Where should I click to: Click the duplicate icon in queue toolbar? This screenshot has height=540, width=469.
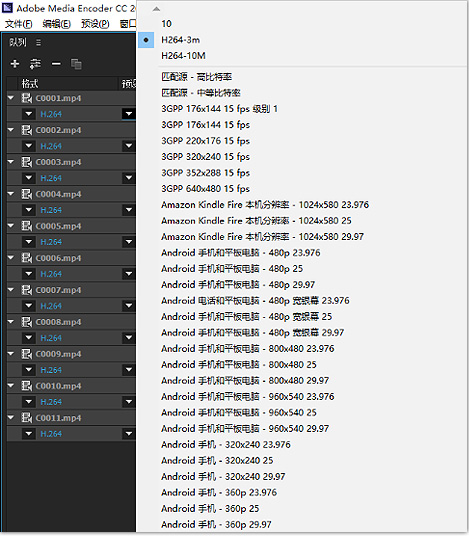pyautogui.click(x=76, y=64)
